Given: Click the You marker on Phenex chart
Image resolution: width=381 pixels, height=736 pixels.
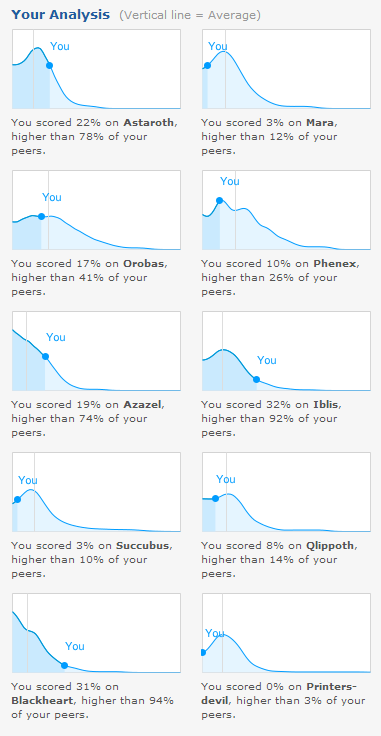Looking at the screenshot, I should pos(219,200).
